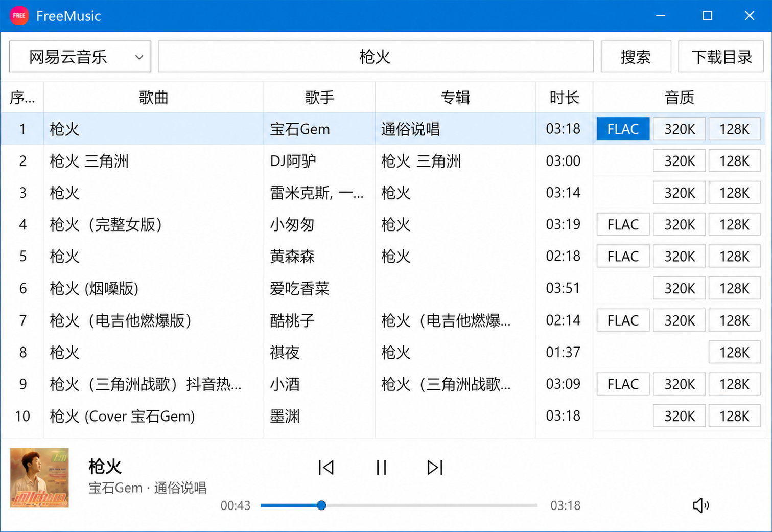The image size is (772, 532).
Task: Sort by the 歌曲 column header
Action: coord(153,97)
